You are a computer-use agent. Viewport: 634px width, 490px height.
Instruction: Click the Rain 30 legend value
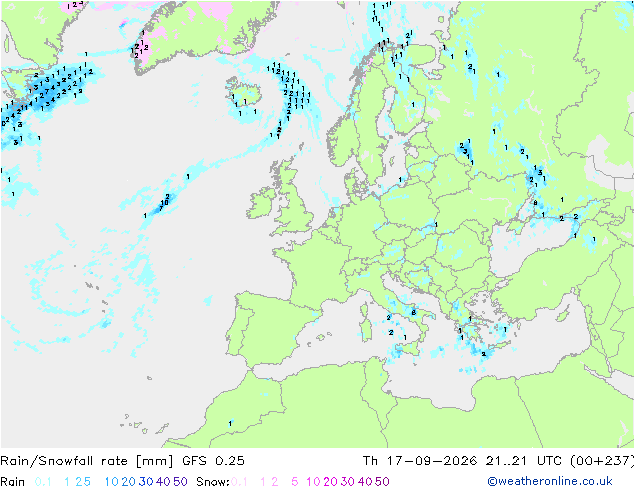click(x=146, y=482)
